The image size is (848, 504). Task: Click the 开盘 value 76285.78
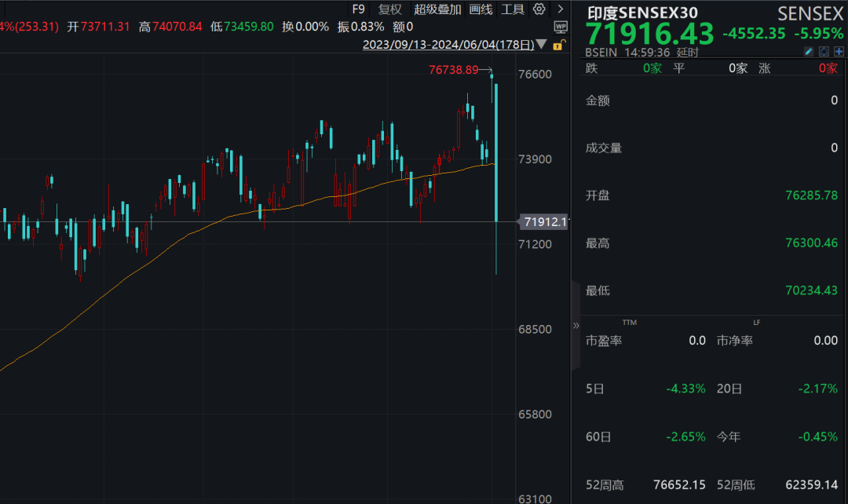click(x=811, y=195)
